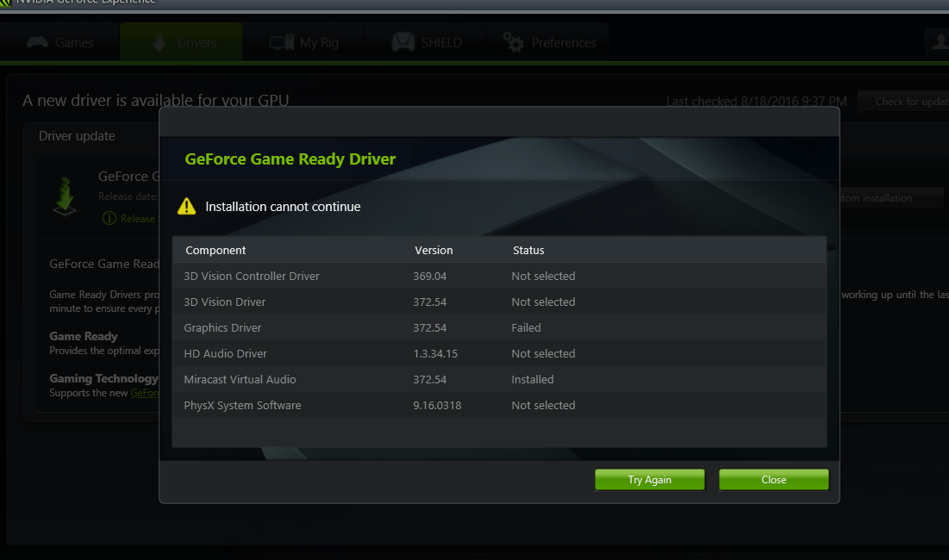
Task: Close the installation failure dialog
Action: click(773, 480)
